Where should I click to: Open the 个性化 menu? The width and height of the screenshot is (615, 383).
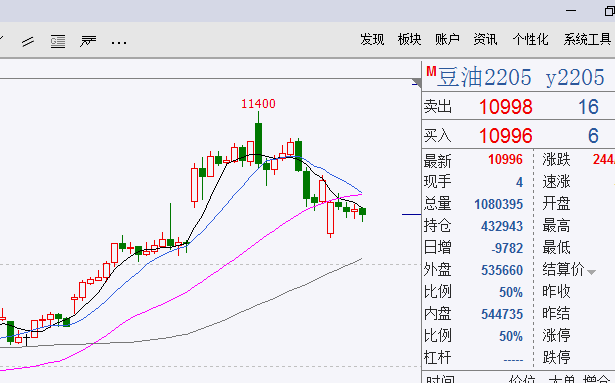(530, 39)
